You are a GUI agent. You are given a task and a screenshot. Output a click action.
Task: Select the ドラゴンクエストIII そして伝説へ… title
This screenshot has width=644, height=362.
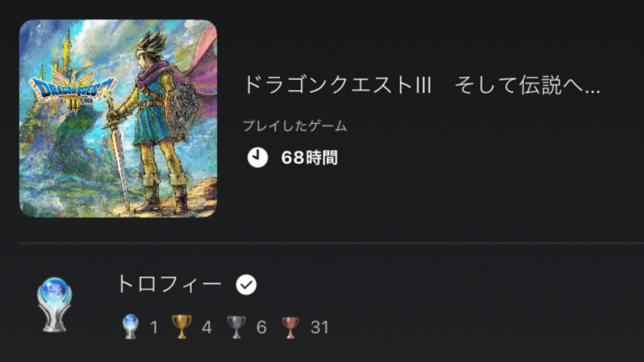point(421,85)
